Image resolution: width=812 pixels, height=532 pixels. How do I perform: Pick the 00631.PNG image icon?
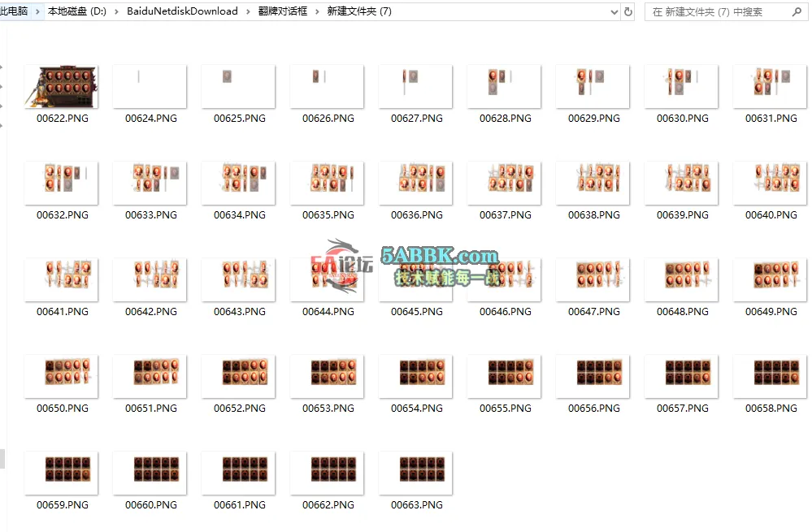click(x=771, y=87)
